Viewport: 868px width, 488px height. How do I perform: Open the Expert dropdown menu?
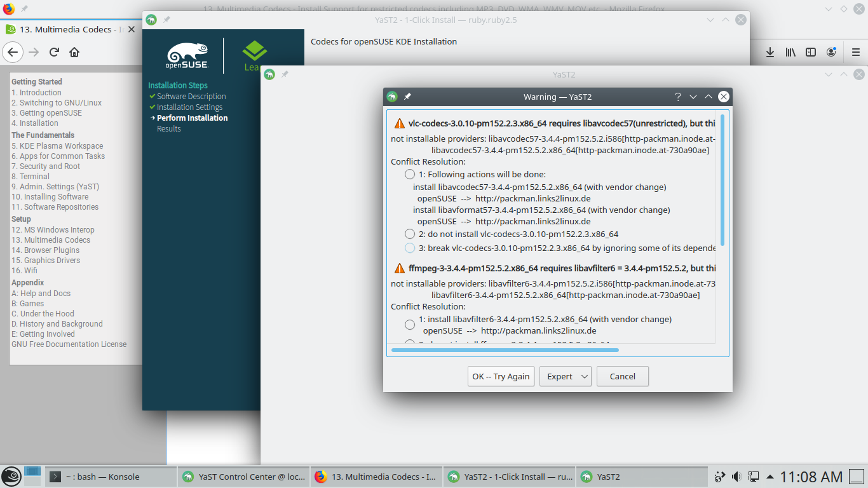coord(566,376)
